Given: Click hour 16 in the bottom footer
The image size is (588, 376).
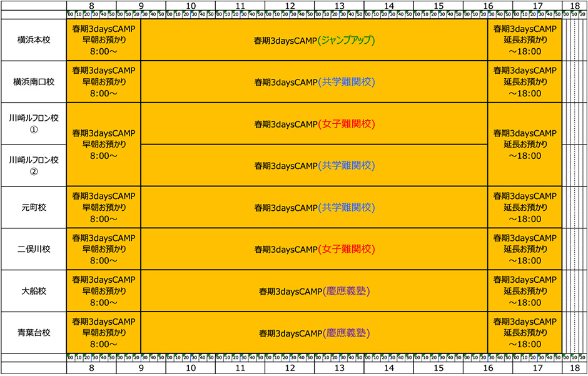Looking at the screenshot, I should (488, 368).
